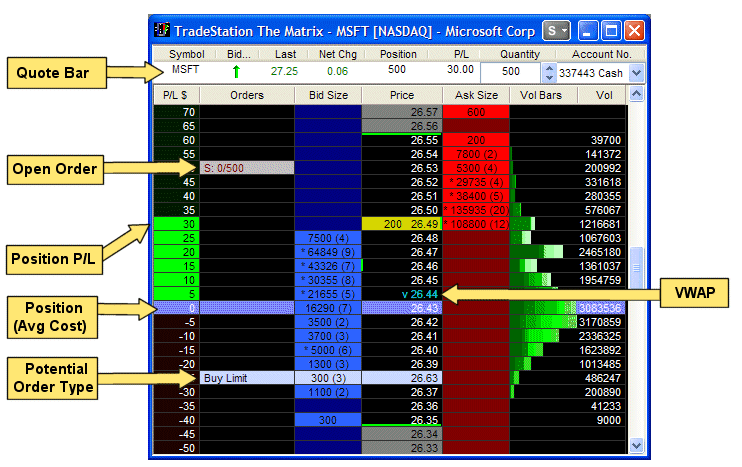
Task: Click the Buy Limit order cell
Action: 247,378
